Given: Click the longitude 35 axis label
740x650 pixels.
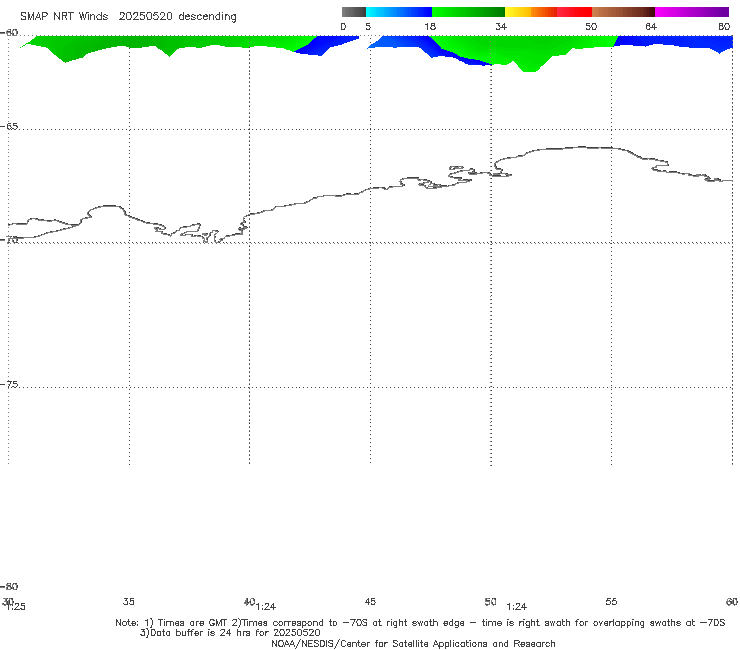Looking at the screenshot, I should [x=129, y=601].
